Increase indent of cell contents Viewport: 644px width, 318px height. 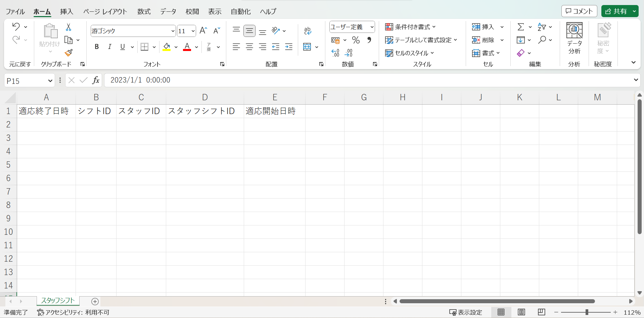click(289, 47)
